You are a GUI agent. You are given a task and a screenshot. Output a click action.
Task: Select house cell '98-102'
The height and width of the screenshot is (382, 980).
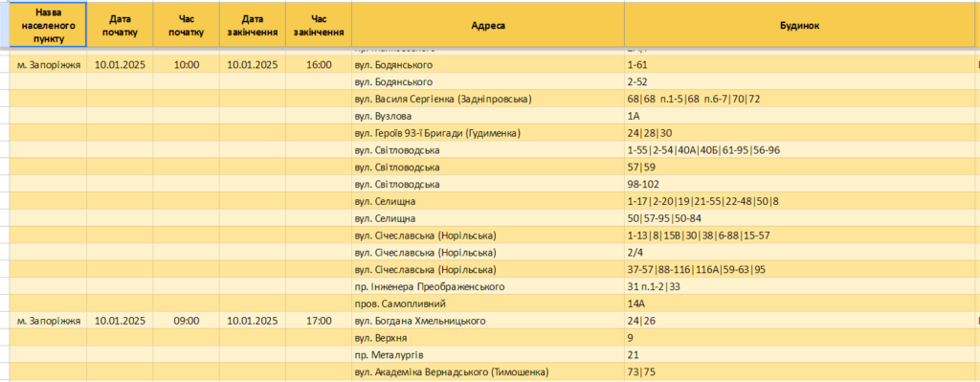point(799,185)
